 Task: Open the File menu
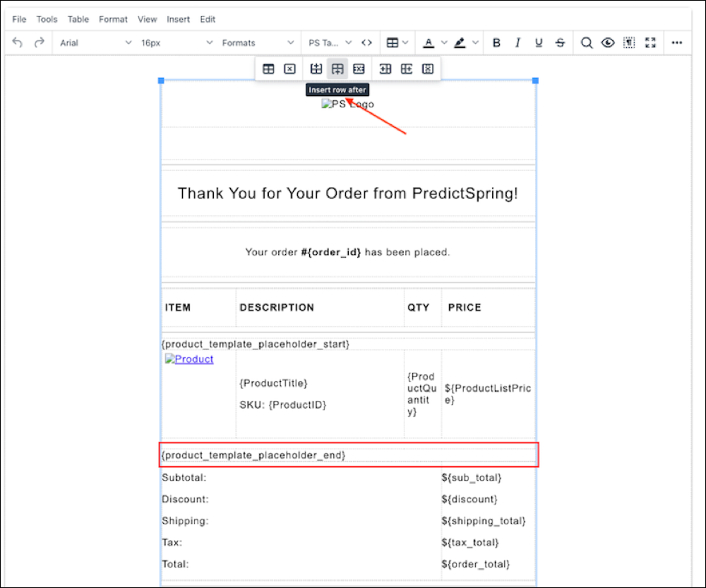point(19,19)
